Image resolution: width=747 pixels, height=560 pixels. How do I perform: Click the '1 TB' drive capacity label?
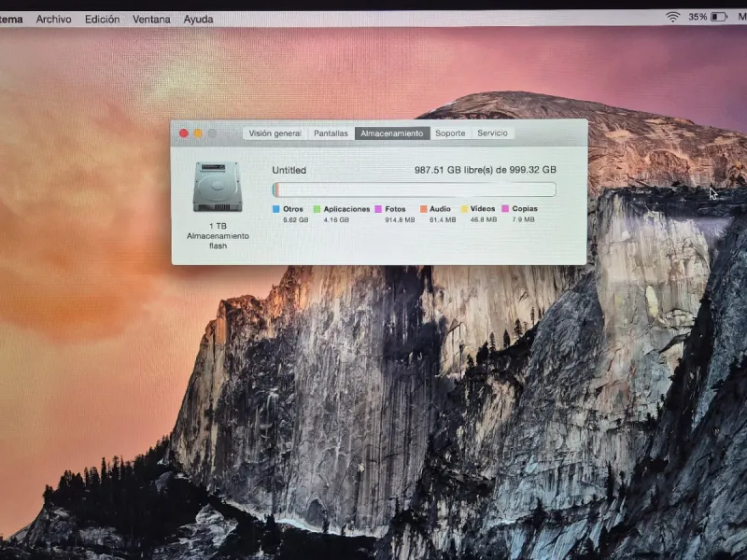point(218,226)
